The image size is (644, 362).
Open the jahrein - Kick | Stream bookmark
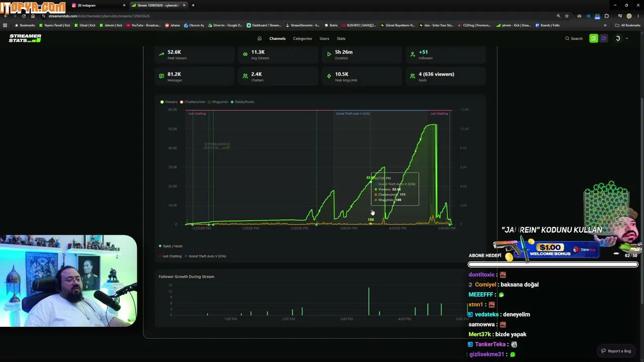coord(513,25)
